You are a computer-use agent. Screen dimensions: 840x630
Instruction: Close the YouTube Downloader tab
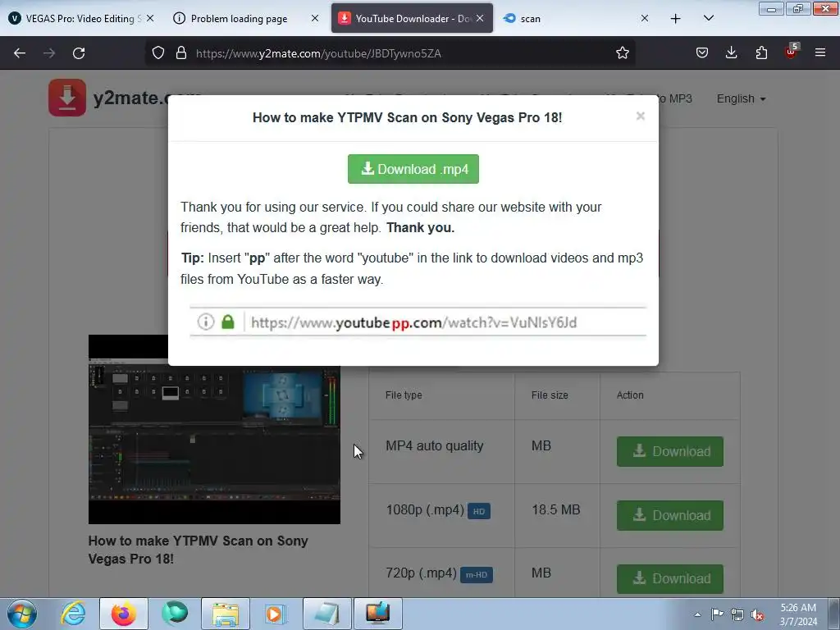pyautogui.click(x=480, y=18)
